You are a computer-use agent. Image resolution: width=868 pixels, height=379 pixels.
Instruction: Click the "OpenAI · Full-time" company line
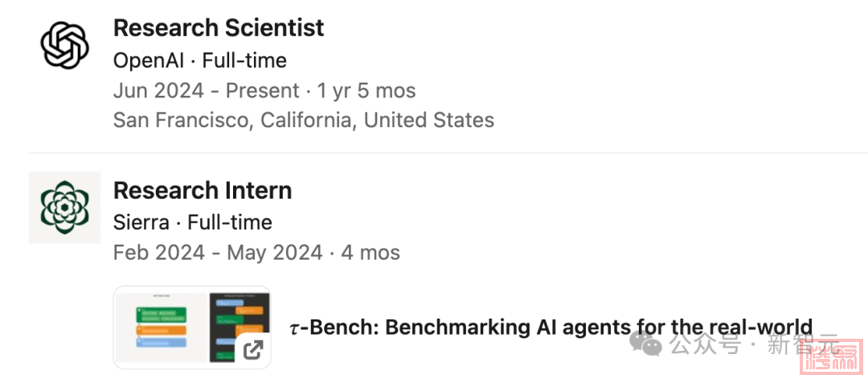pyautogui.click(x=199, y=60)
